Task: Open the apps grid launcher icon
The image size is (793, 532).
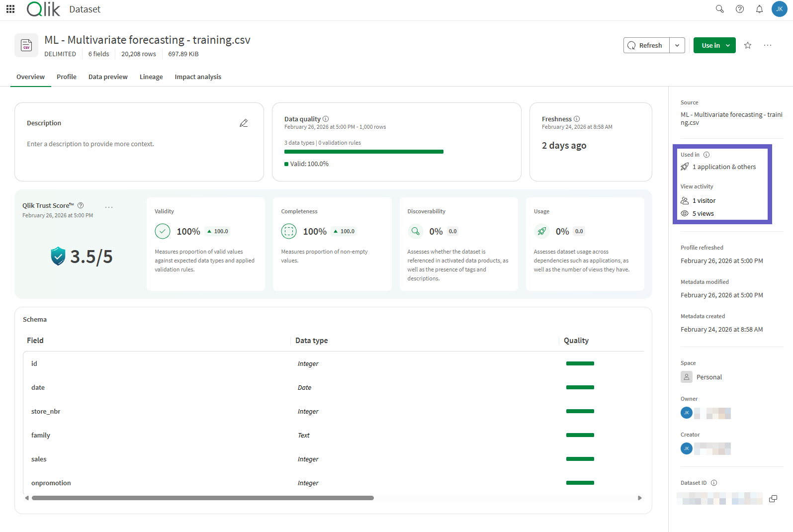Action: (x=10, y=9)
